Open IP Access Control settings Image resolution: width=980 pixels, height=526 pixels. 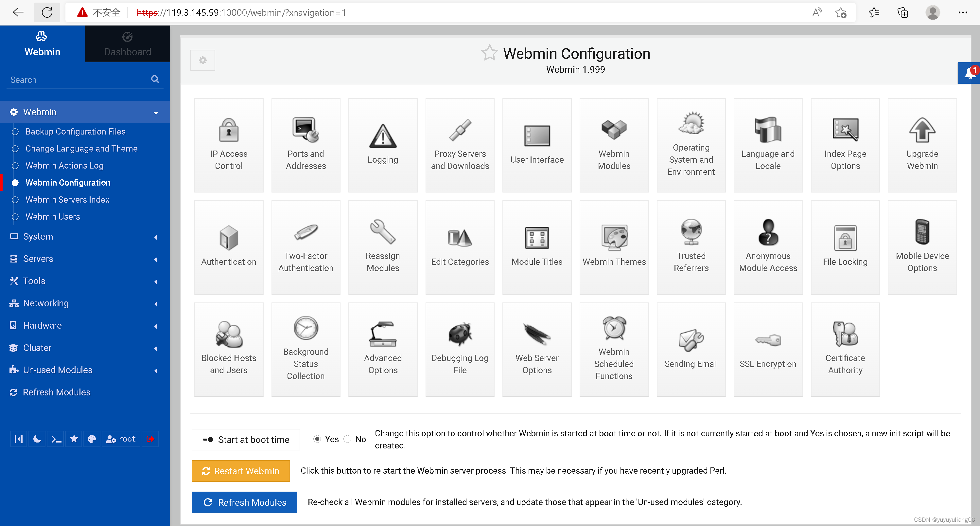229,144
